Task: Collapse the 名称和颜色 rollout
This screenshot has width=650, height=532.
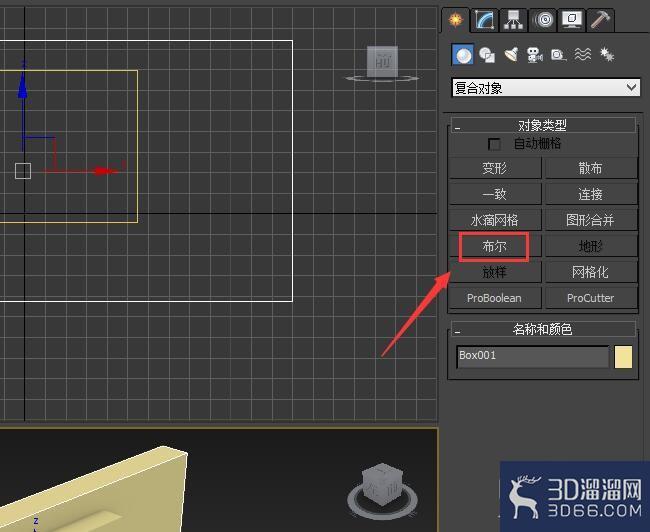Action: (x=543, y=329)
